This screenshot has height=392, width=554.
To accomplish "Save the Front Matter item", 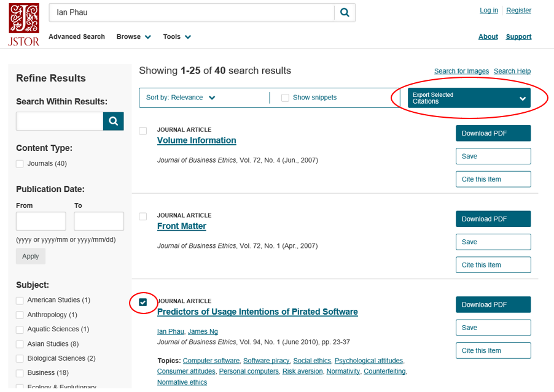I will pyautogui.click(x=493, y=242).
